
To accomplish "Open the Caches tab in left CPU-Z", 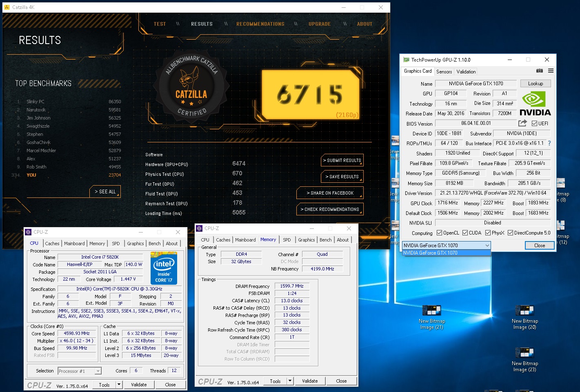I will pos(52,244).
